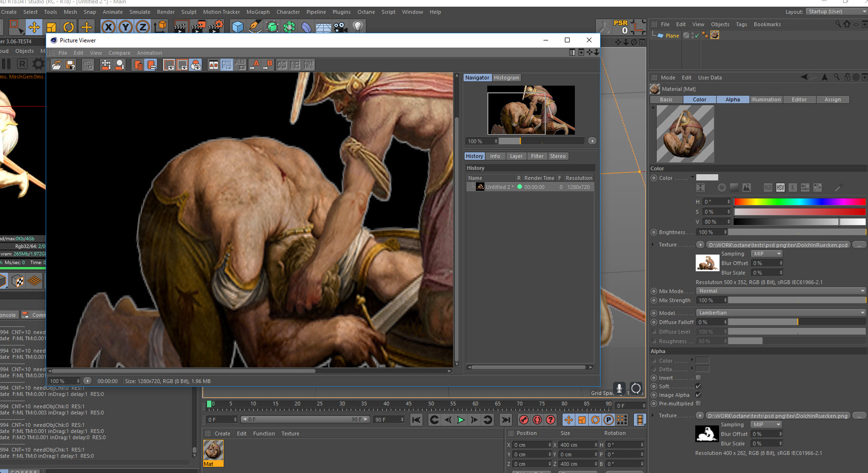Select the Rotate tool in main toolbar
Image resolution: width=868 pixels, height=473 pixels.
(69, 27)
